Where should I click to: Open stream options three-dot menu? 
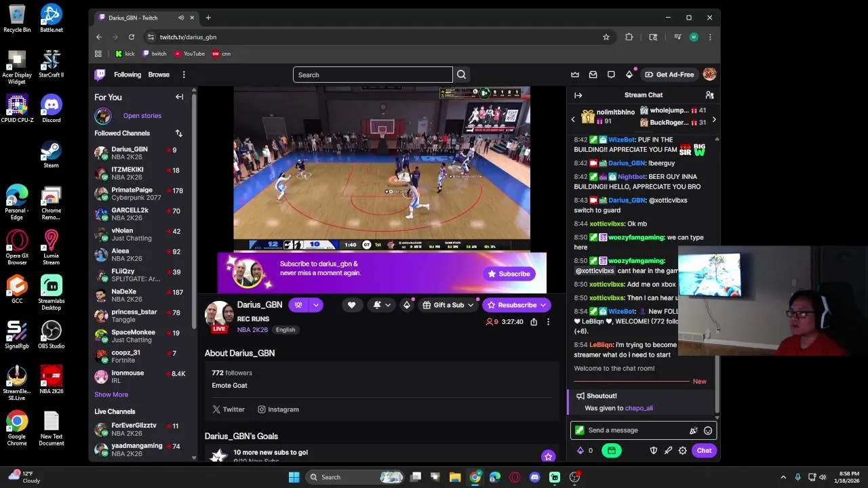(548, 322)
